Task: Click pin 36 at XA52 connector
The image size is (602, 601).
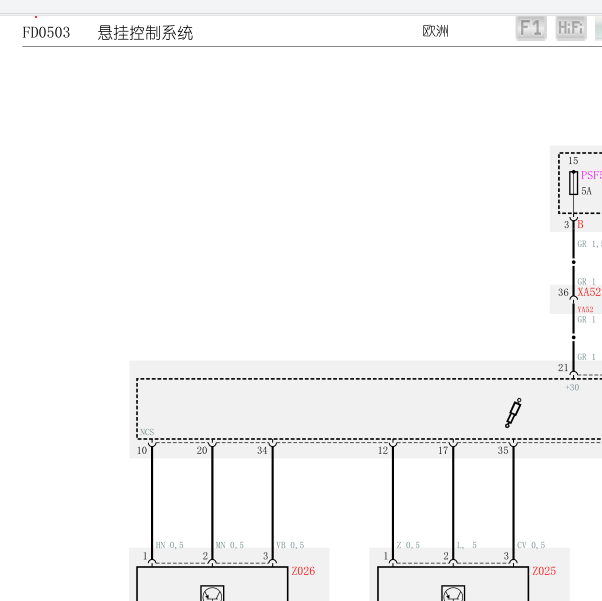Action: pos(563,293)
